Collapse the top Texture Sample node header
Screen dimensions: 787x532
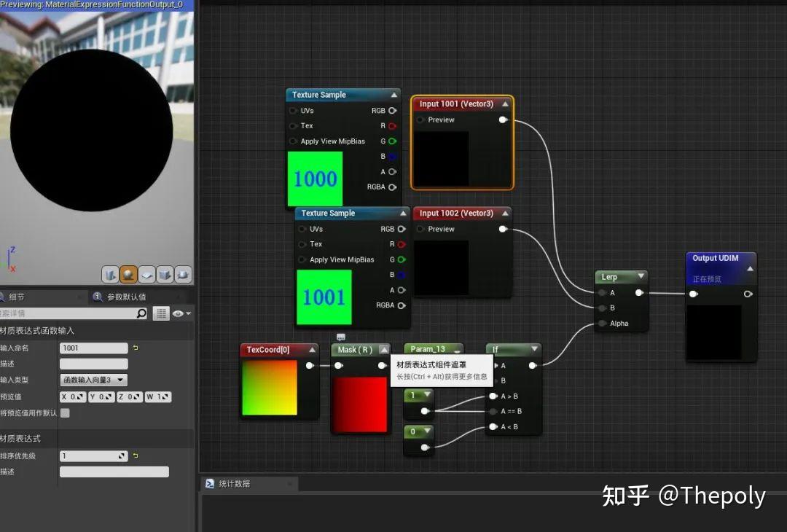pyautogui.click(x=393, y=94)
